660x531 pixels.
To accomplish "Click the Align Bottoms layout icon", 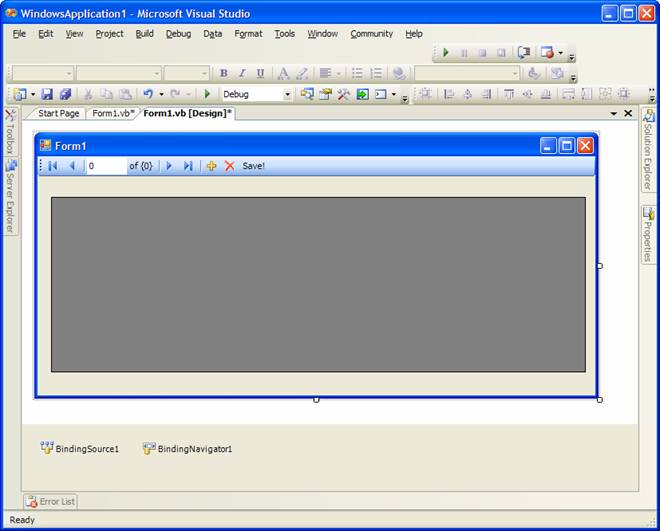I will (x=546, y=94).
